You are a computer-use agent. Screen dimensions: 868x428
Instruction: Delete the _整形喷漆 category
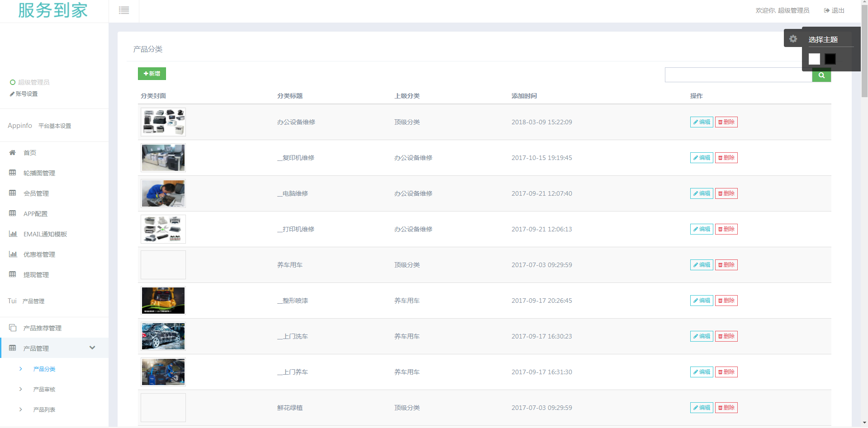726,301
